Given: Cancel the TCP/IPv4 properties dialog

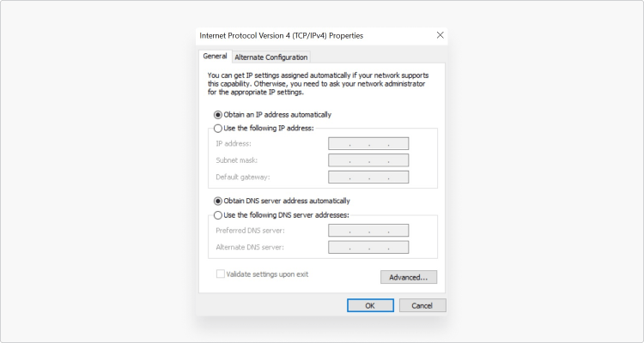Looking at the screenshot, I should 422,305.
